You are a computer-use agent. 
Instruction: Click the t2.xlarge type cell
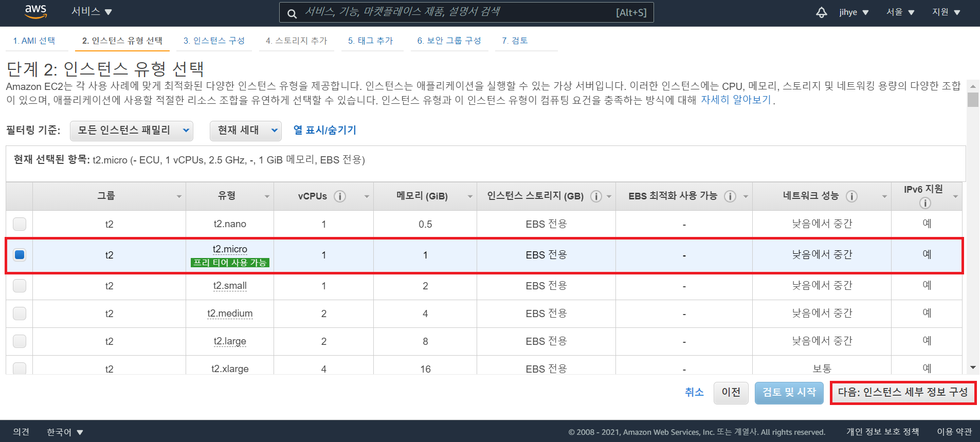click(x=230, y=368)
